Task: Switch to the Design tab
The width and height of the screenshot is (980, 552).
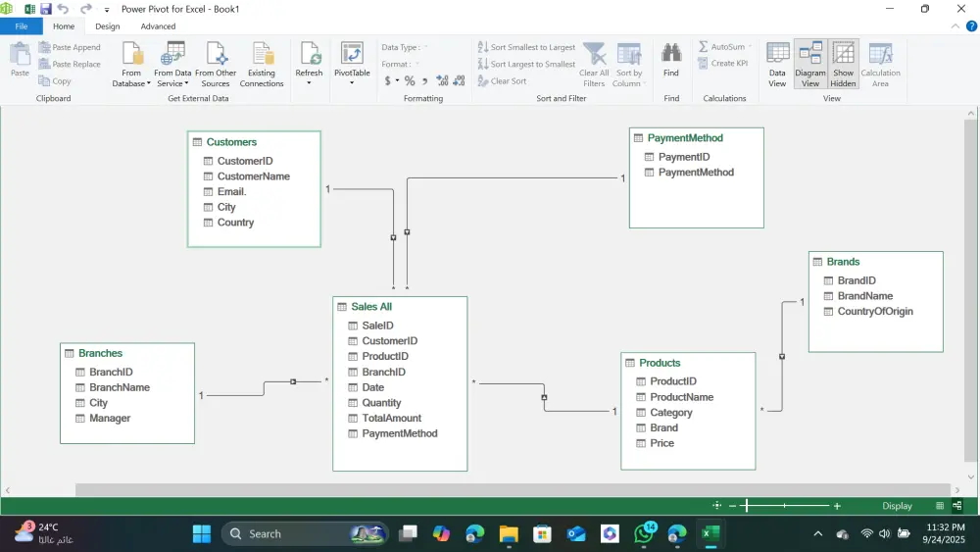Action: [x=108, y=26]
